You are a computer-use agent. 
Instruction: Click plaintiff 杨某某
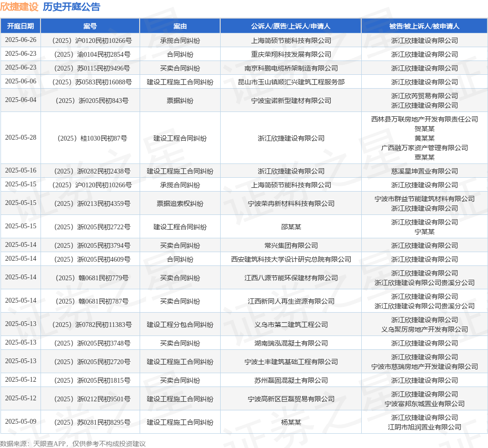tap(291, 422)
